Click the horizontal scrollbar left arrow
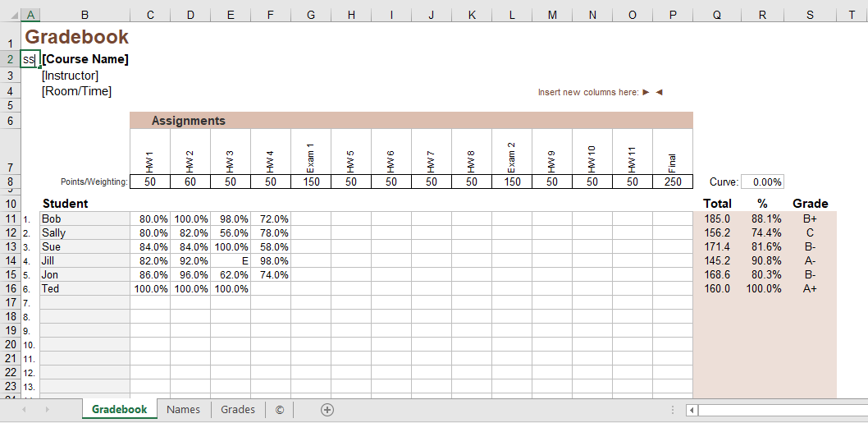The height and width of the screenshot is (423, 868). tap(692, 410)
